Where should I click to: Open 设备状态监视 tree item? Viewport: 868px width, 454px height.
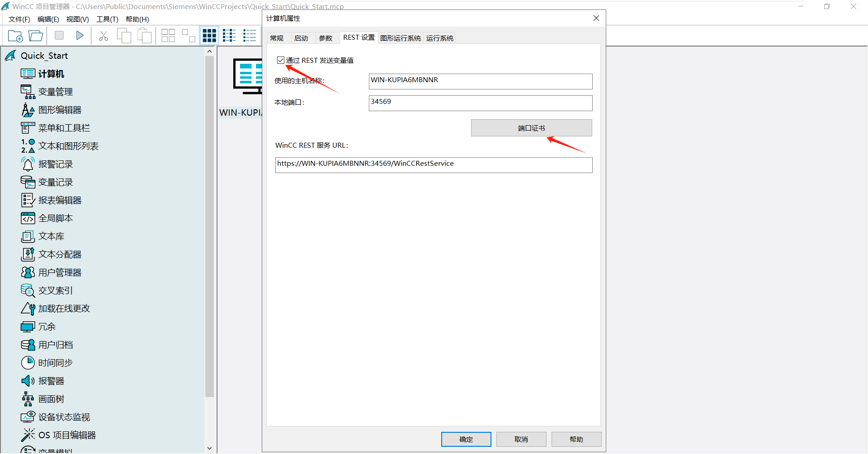coord(55,417)
